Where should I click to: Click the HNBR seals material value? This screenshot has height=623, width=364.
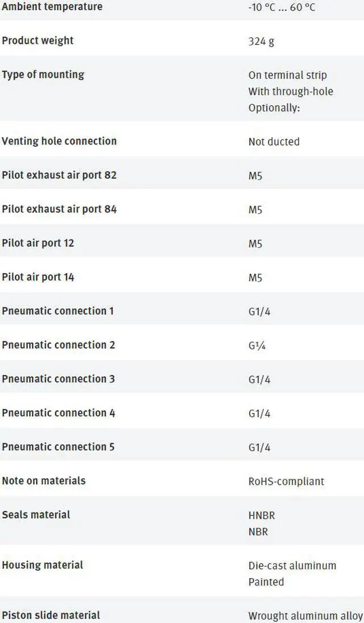(262, 515)
